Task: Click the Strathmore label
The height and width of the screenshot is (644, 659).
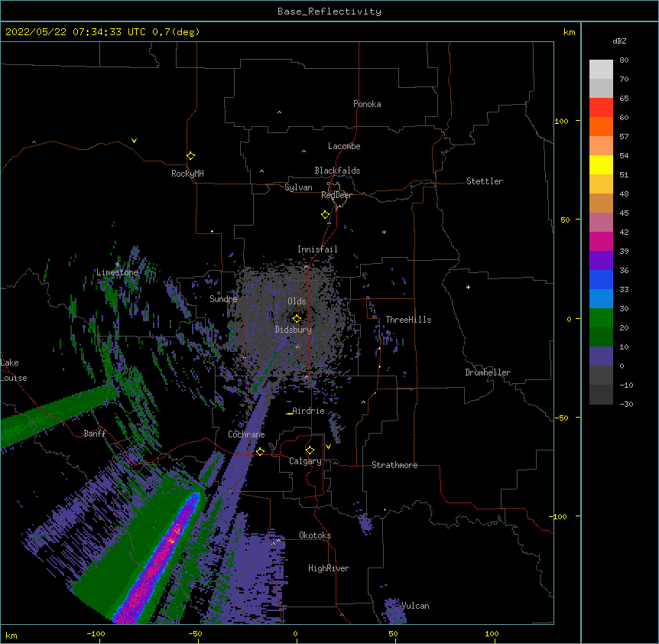Action: click(x=394, y=465)
